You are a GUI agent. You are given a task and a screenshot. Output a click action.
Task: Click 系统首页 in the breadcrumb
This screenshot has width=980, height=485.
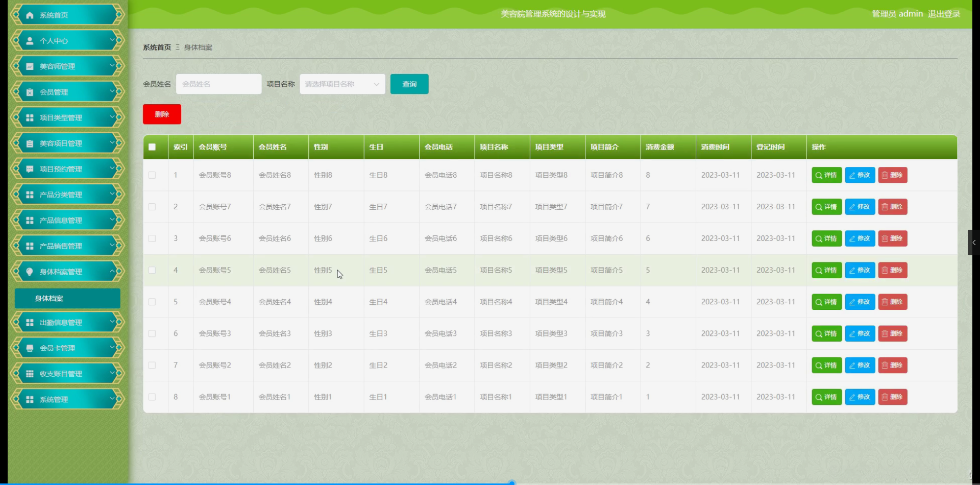coord(157,47)
